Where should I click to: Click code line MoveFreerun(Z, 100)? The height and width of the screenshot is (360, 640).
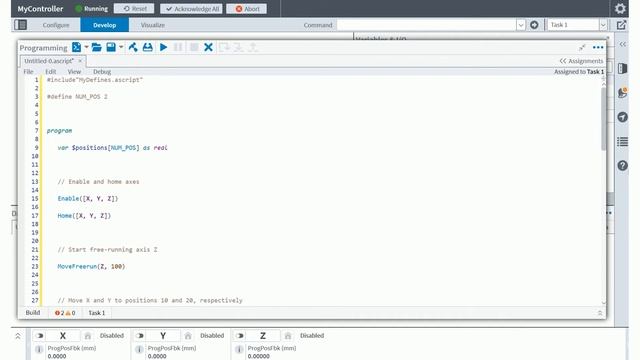[91, 267]
